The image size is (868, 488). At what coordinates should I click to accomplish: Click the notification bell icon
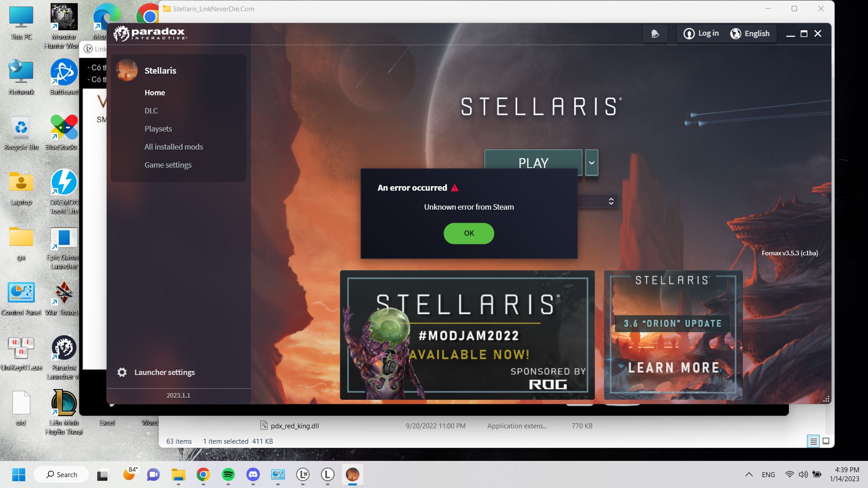(x=654, y=33)
